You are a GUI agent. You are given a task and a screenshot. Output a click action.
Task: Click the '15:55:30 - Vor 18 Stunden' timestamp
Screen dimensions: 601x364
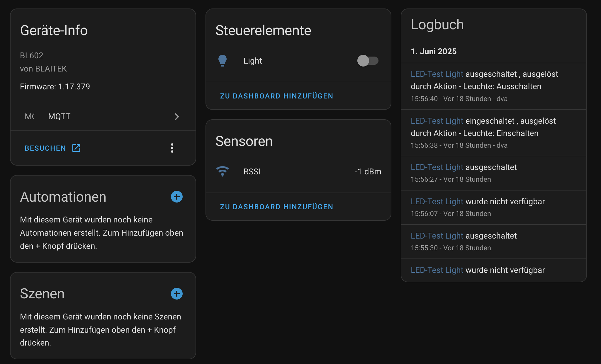click(451, 248)
